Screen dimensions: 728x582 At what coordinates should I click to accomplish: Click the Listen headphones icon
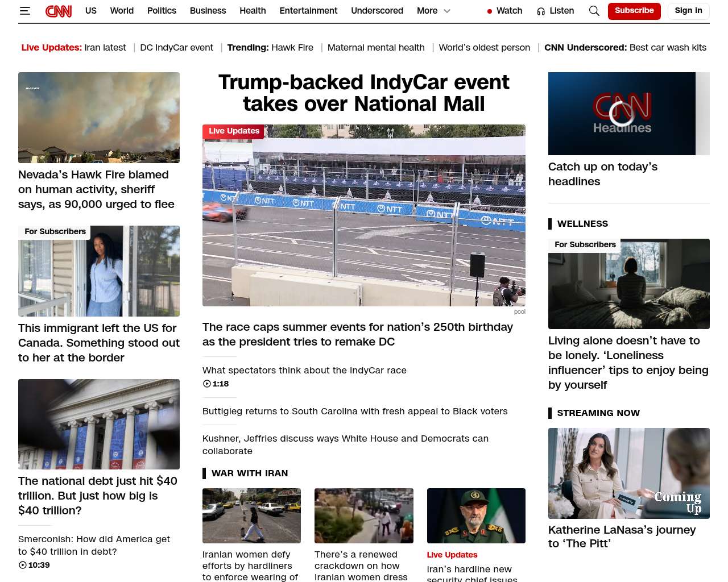[541, 11]
